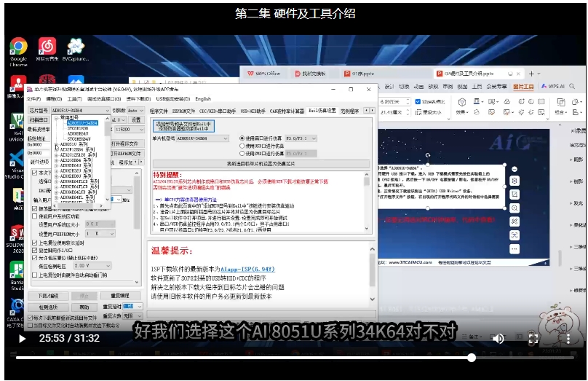Viewport: 588px width, 381px height.
Task: Open the chip model dropdown AI8051U-34K64
Action: point(81,111)
